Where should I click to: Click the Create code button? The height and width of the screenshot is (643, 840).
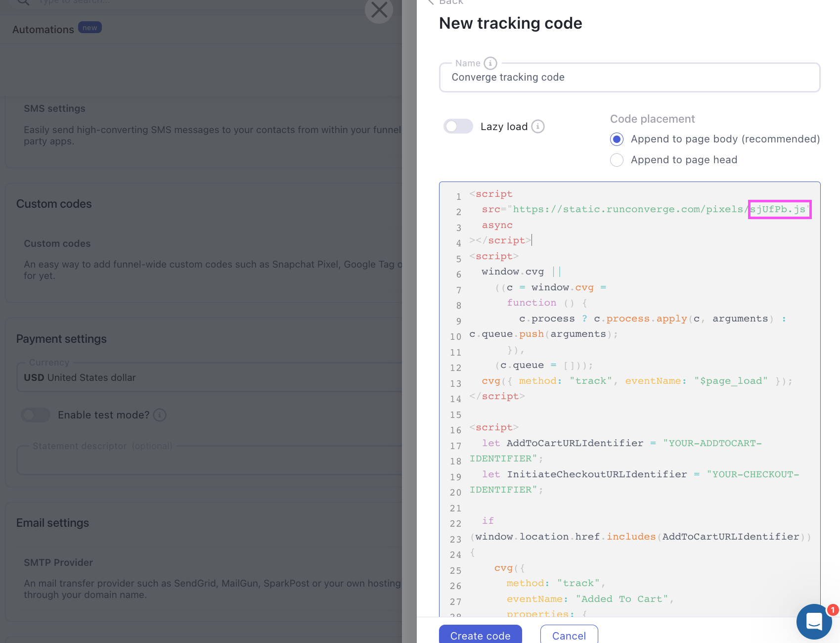pos(481,635)
